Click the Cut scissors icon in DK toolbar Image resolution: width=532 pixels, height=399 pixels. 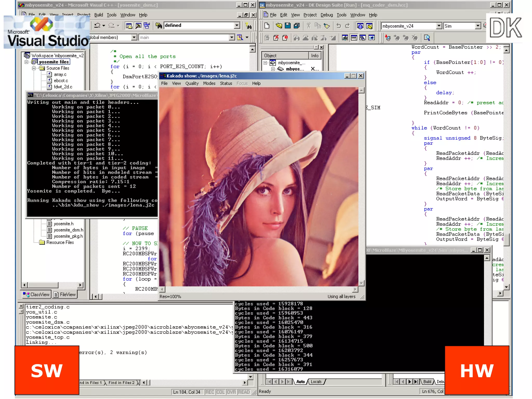click(309, 25)
